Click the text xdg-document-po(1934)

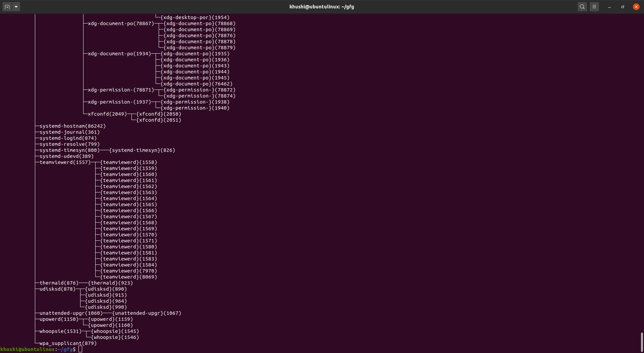click(119, 54)
